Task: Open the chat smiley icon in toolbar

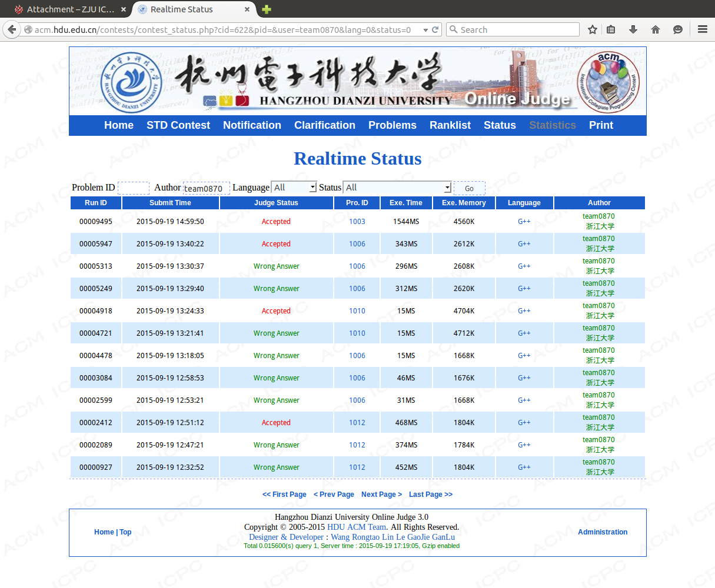Action: coord(678,29)
